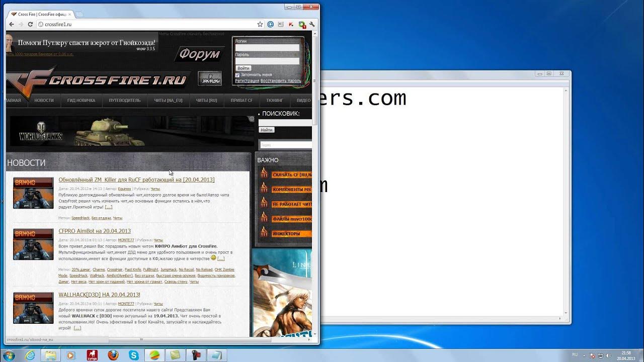Image resolution: width=644 pixels, height=362 pixels.
Task: Toggle the Запомнить меня checkbox
Action: (237, 75)
